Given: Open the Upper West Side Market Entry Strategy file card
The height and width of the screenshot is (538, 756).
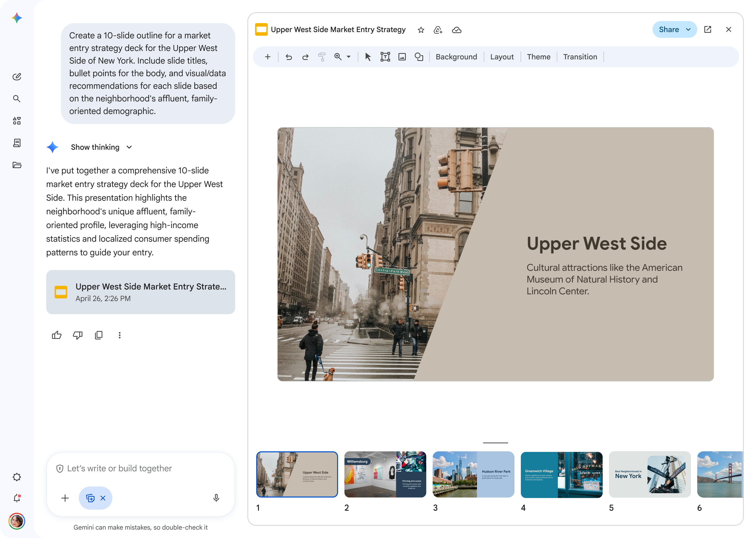Looking at the screenshot, I should (141, 292).
